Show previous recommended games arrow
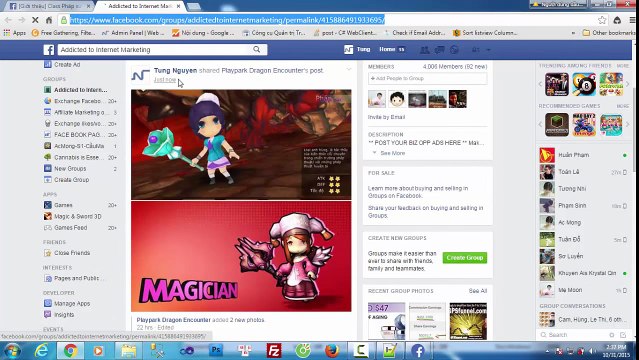The width and height of the screenshot is (639, 360). point(540,124)
